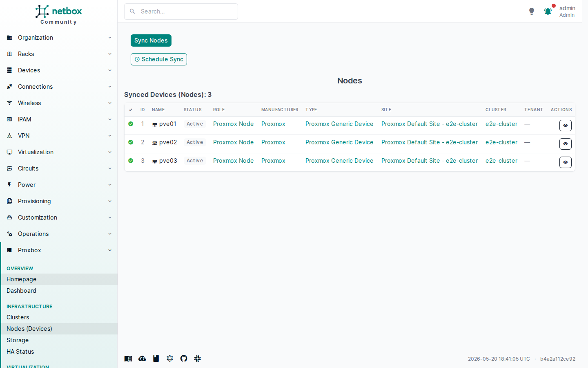Expand the Virtualization menu chevron

point(110,152)
